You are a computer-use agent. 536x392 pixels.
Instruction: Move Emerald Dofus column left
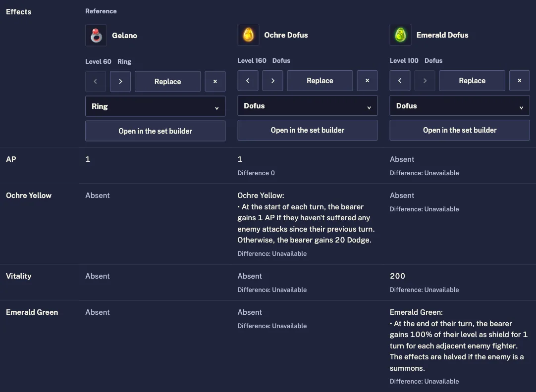coord(400,81)
